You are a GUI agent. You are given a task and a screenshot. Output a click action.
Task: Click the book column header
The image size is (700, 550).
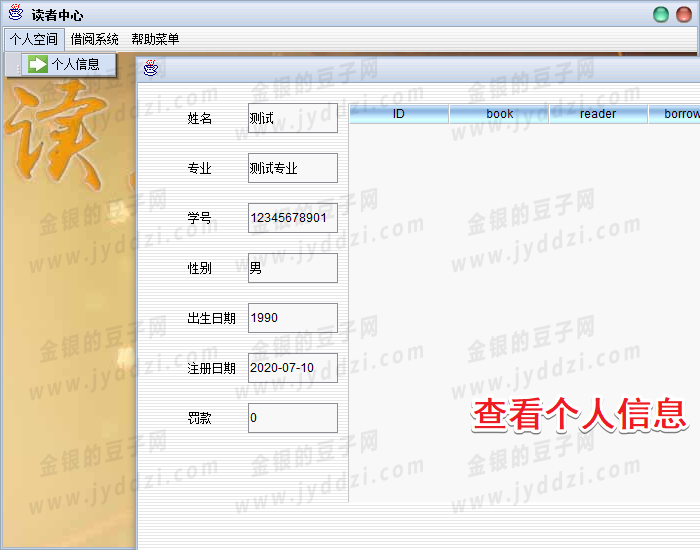[499, 114]
